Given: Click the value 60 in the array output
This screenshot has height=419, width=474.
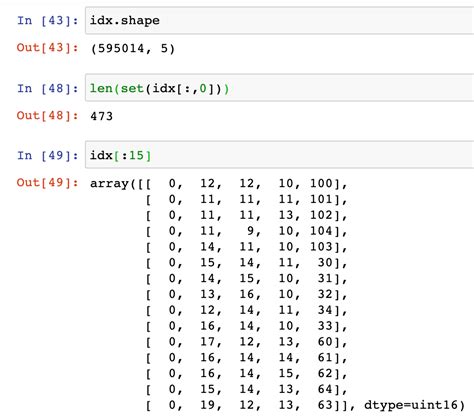Looking at the screenshot, I should pos(325,342).
